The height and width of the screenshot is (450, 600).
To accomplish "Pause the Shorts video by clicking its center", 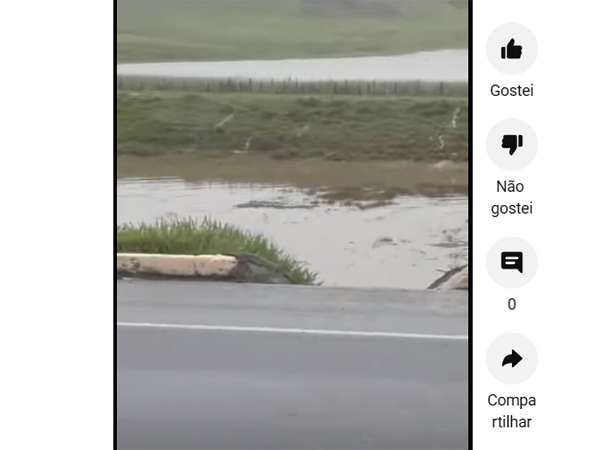I will [293, 225].
